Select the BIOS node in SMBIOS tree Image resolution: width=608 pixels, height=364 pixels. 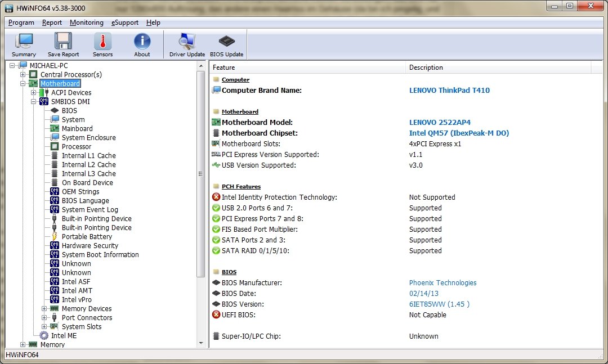pos(69,110)
